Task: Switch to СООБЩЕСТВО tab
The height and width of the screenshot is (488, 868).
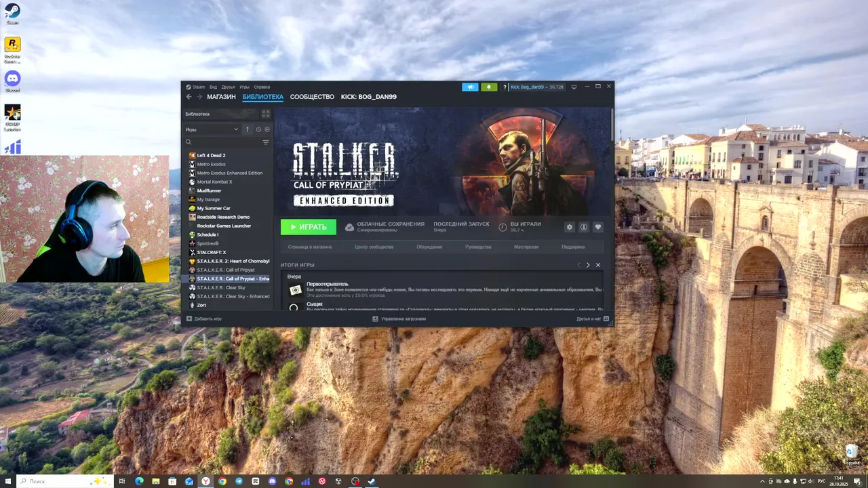Action: [x=312, y=97]
